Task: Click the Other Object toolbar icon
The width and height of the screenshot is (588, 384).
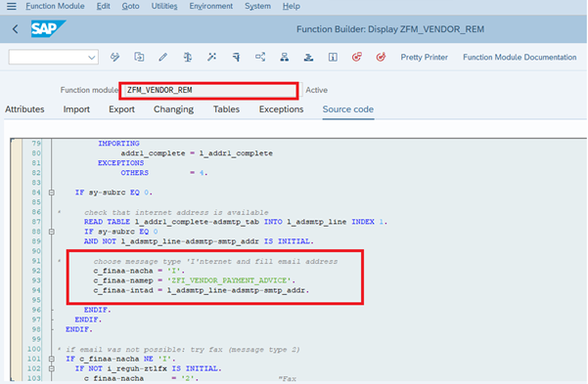Action: click(x=139, y=57)
